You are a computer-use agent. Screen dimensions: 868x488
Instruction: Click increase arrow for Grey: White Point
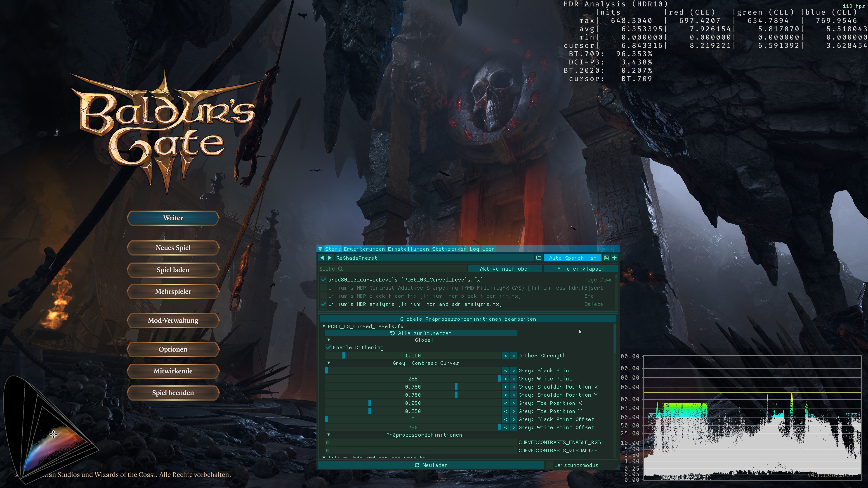514,379
